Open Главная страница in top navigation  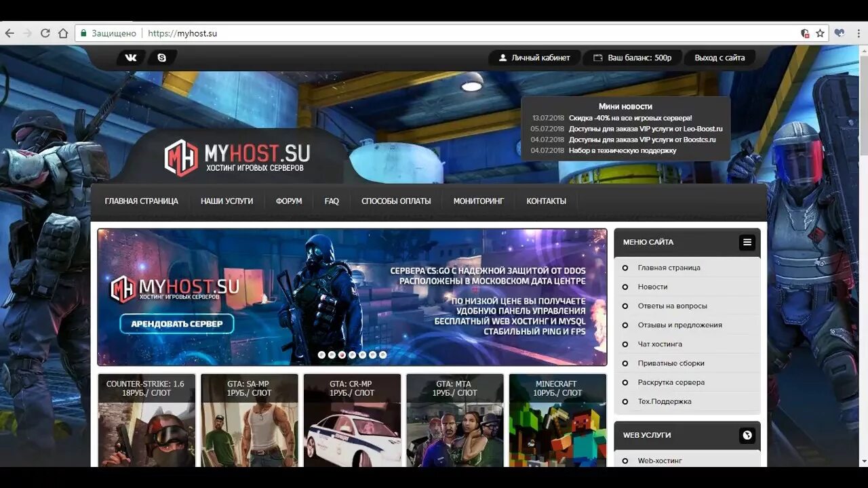pyautogui.click(x=141, y=201)
